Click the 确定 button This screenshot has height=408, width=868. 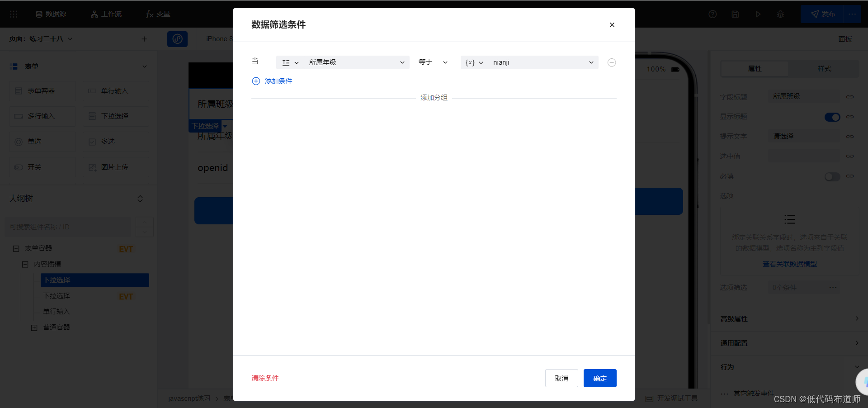[600, 378]
